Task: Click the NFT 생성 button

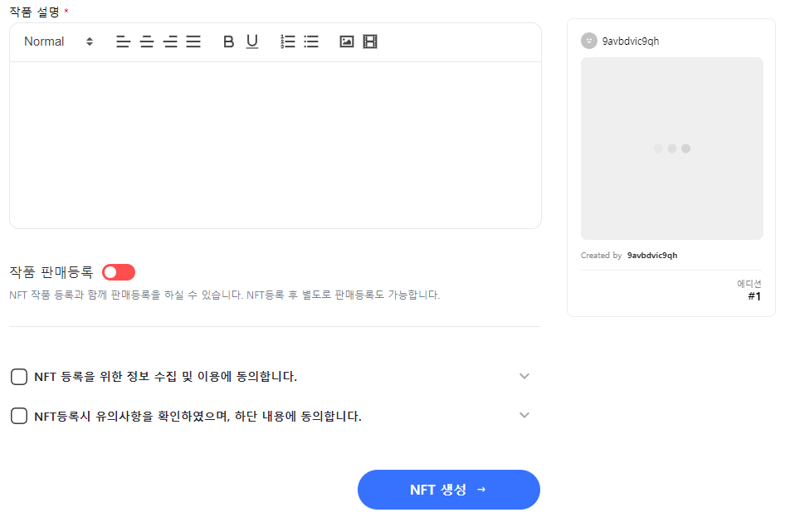Action: (449, 490)
